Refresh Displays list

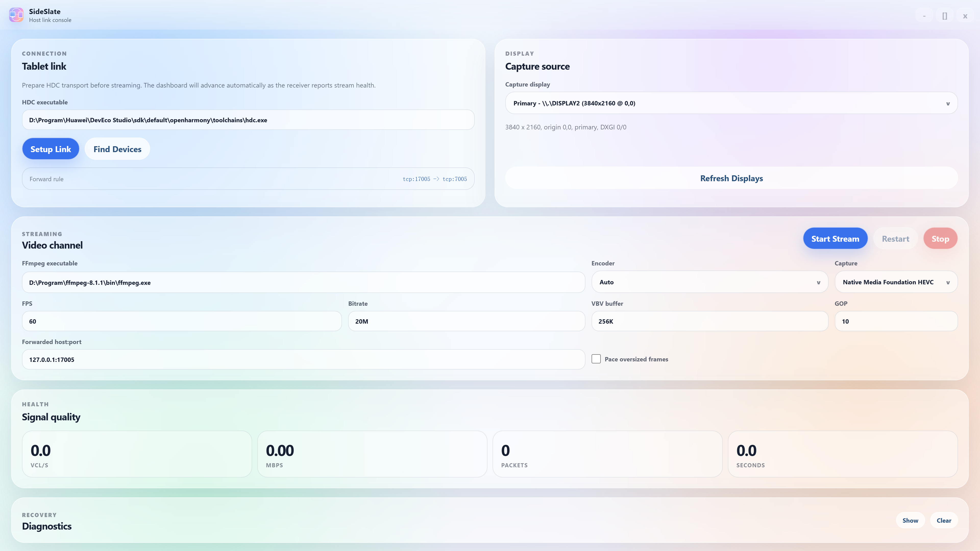(731, 178)
